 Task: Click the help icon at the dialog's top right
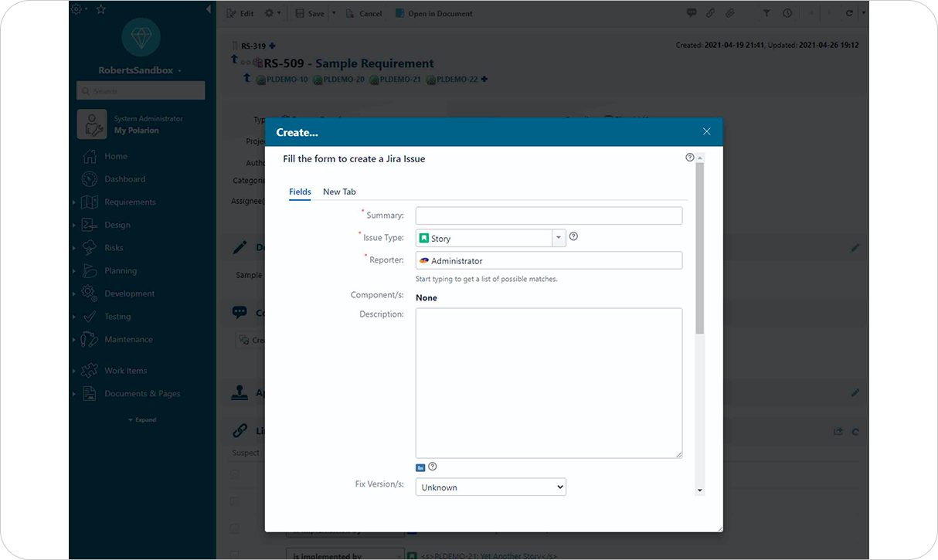tap(690, 158)
